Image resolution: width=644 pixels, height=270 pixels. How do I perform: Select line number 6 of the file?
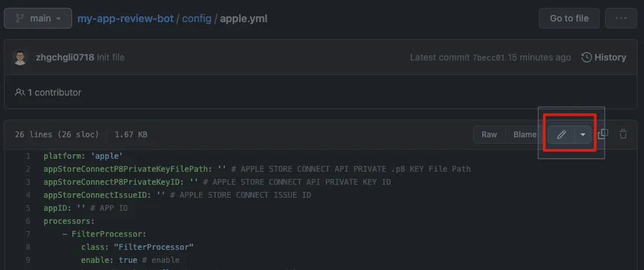(x=28, y=221)
